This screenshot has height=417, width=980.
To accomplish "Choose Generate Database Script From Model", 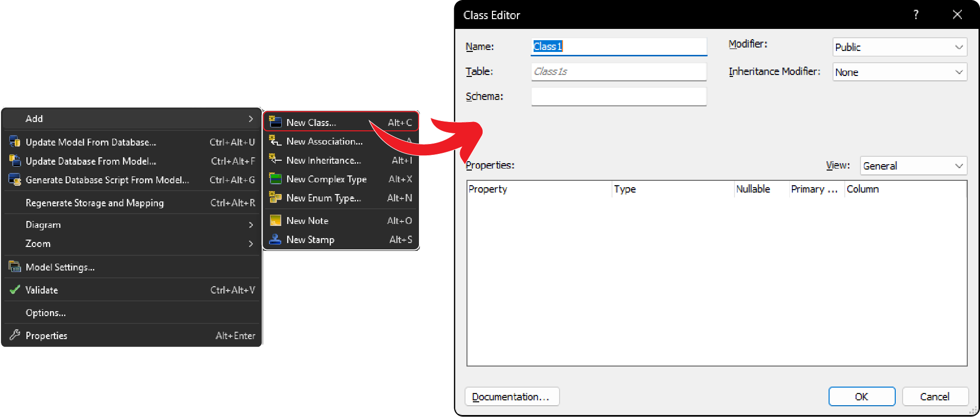I will (131, 180).
